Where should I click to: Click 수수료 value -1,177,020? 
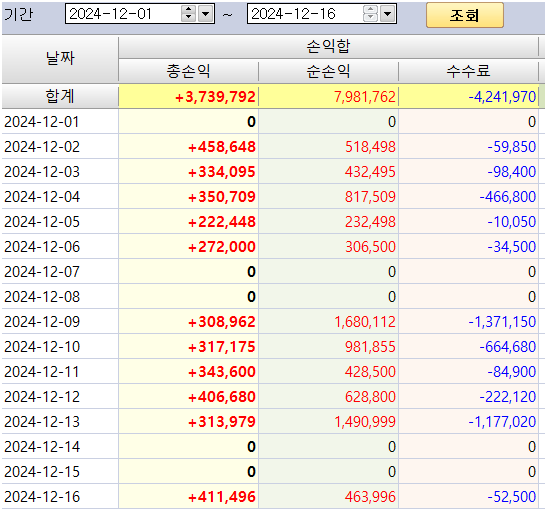[x=502, y=422]
